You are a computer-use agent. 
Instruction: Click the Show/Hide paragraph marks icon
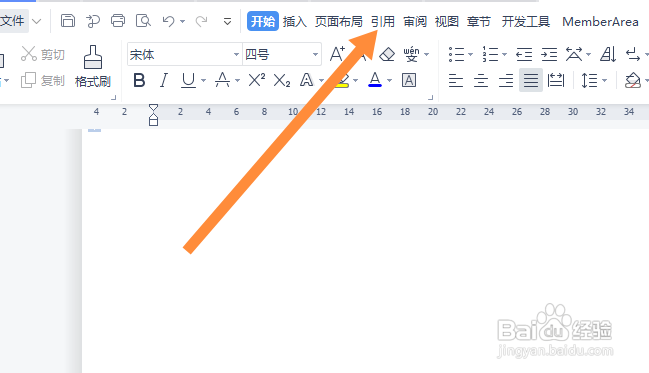tap(633, 54)
